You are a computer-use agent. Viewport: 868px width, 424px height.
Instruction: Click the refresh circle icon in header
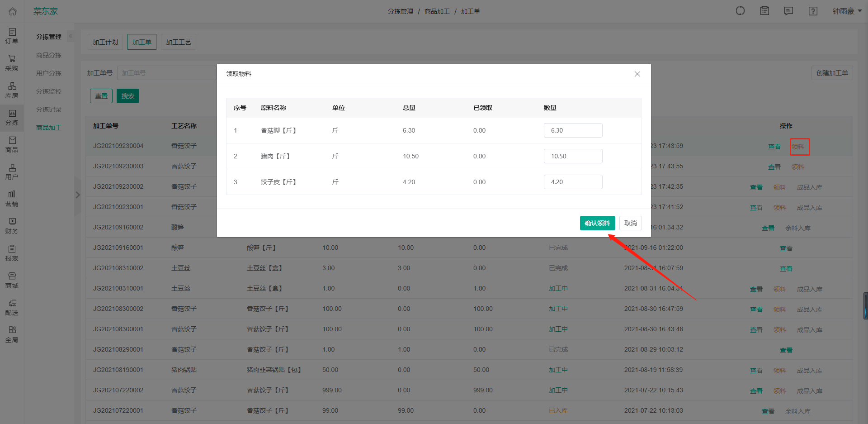click(x=740, y=11)
